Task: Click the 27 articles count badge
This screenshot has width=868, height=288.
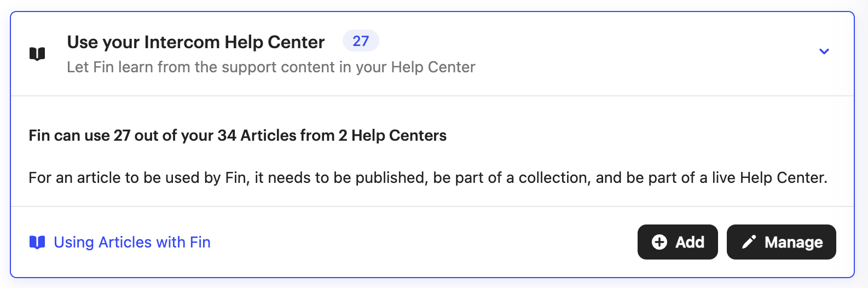Action: click(x=361, y=41)
